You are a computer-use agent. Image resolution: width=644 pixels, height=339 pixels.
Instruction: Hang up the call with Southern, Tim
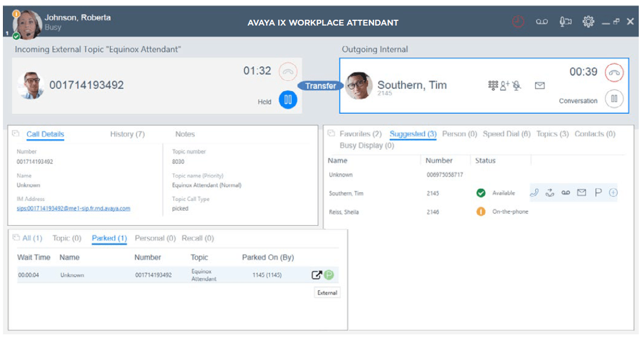click(614, 73)
